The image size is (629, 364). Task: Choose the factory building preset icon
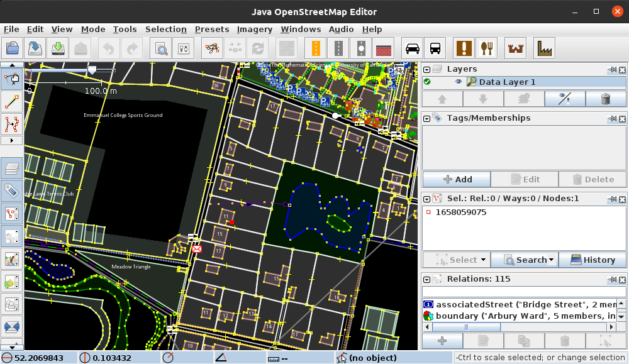click(x=544, y=48)
